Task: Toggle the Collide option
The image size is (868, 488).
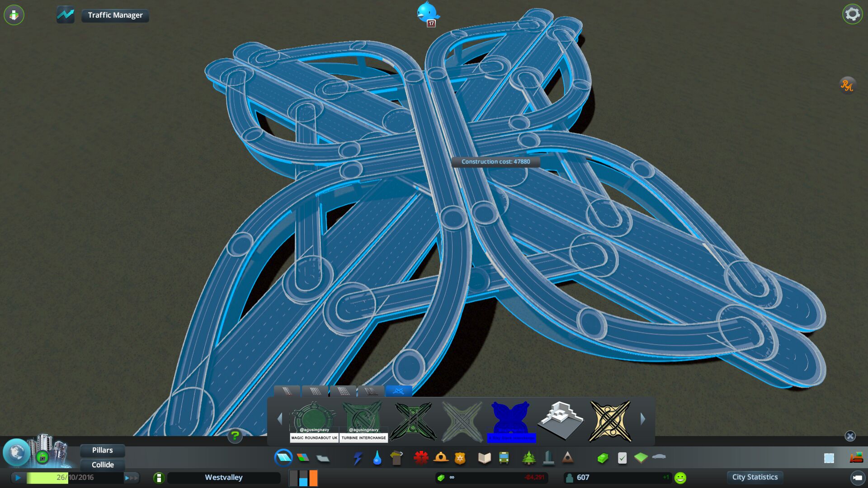Action: [103, 465]
